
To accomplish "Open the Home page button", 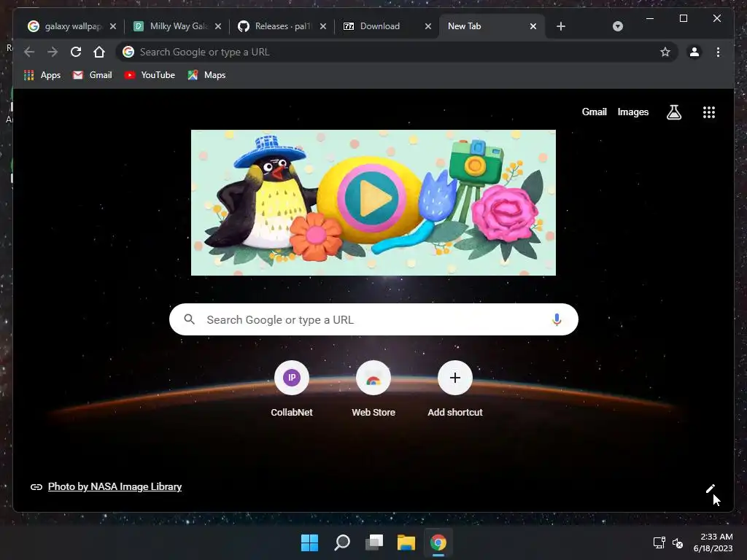I will (99, 52).
